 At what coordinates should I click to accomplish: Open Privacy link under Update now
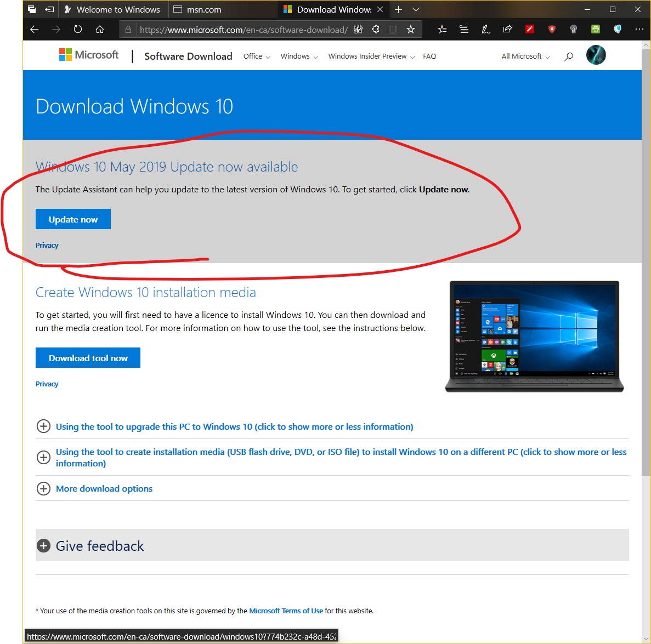point(47,245)
